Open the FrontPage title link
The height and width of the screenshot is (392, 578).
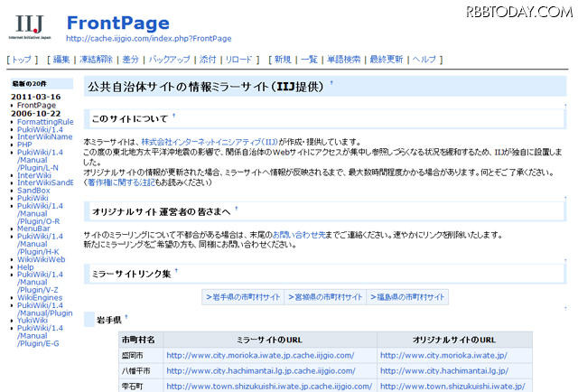[x=118, y=23]
